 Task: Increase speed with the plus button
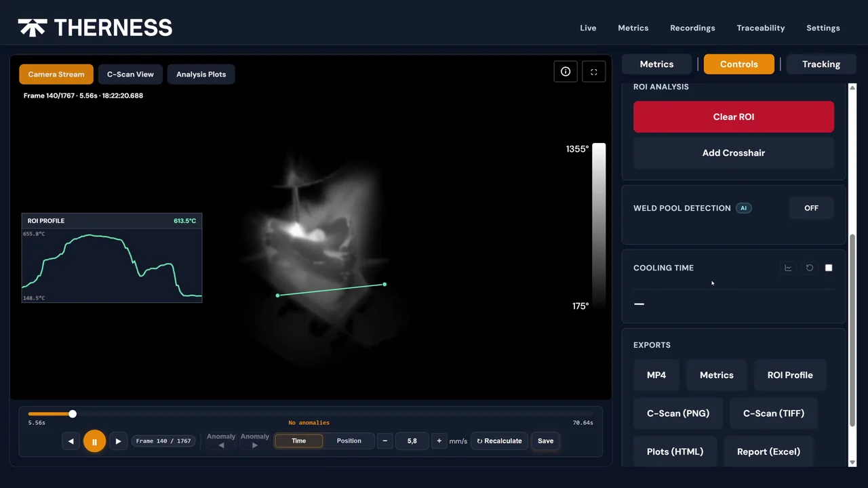point(439,441)
